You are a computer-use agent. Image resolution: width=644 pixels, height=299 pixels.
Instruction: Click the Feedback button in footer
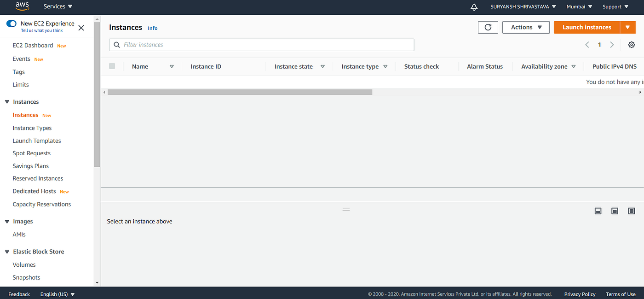19,294
